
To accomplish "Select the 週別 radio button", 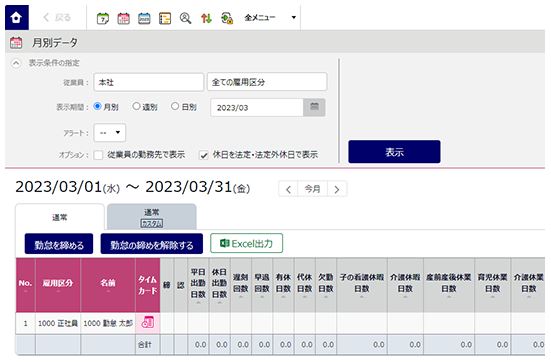I will point(136,106).
